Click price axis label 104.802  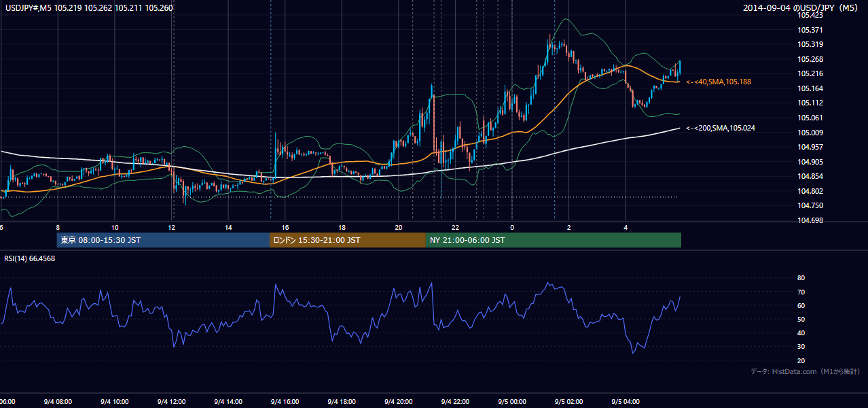click(x=811, y=191)
